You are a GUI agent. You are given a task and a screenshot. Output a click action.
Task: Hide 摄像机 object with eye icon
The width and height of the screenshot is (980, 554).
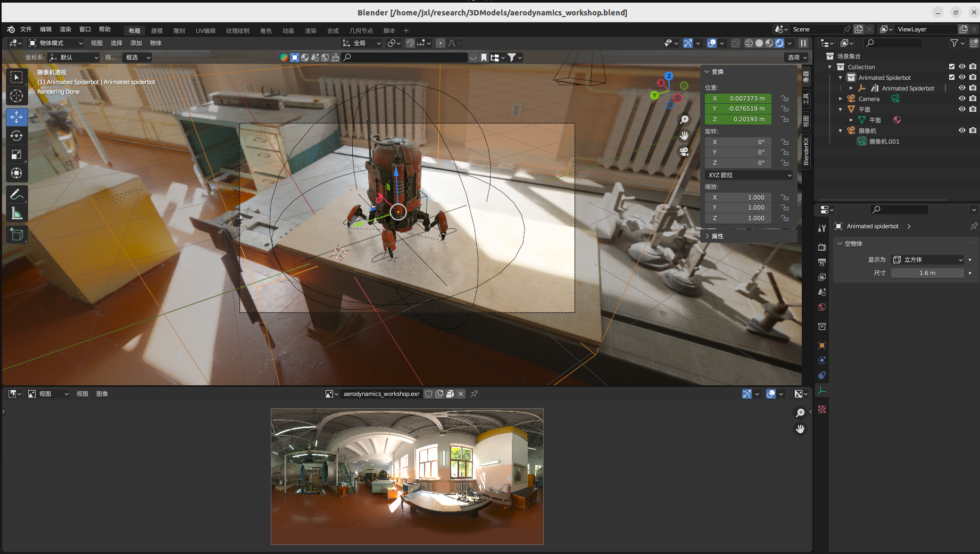click(962, 130)
